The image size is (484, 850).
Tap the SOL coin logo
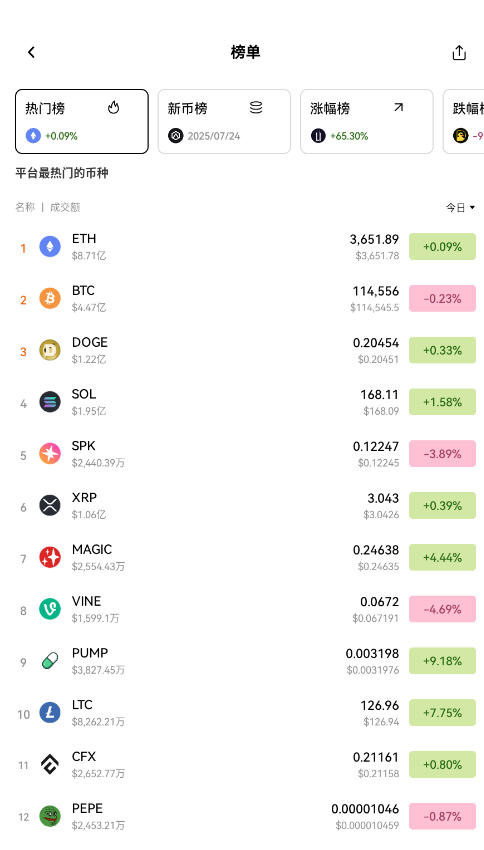[50, 402]
